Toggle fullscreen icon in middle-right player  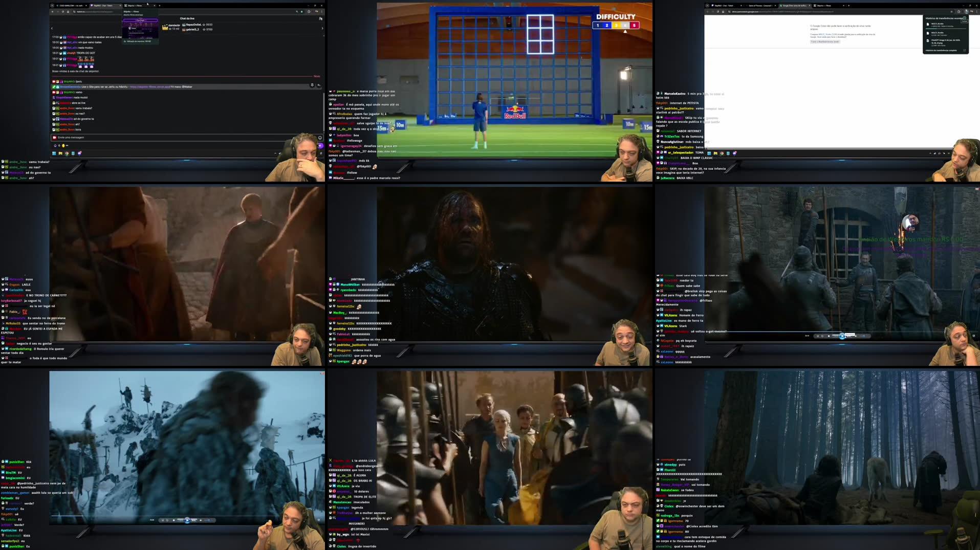[x=973, y=336]
